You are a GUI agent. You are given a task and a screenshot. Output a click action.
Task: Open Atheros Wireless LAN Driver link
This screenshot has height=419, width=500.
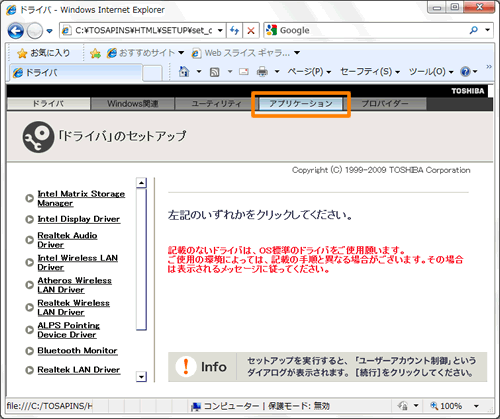point(74,285)
